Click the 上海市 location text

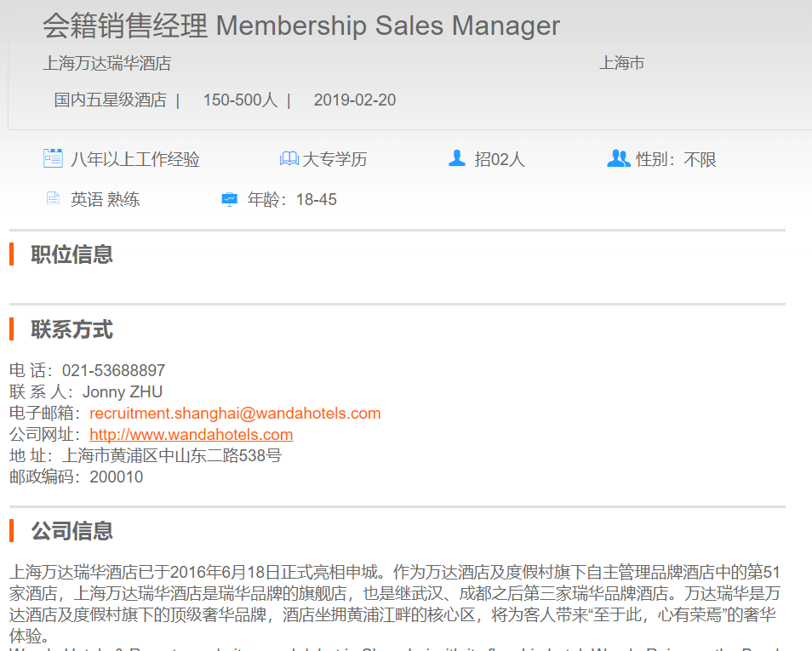621,63
